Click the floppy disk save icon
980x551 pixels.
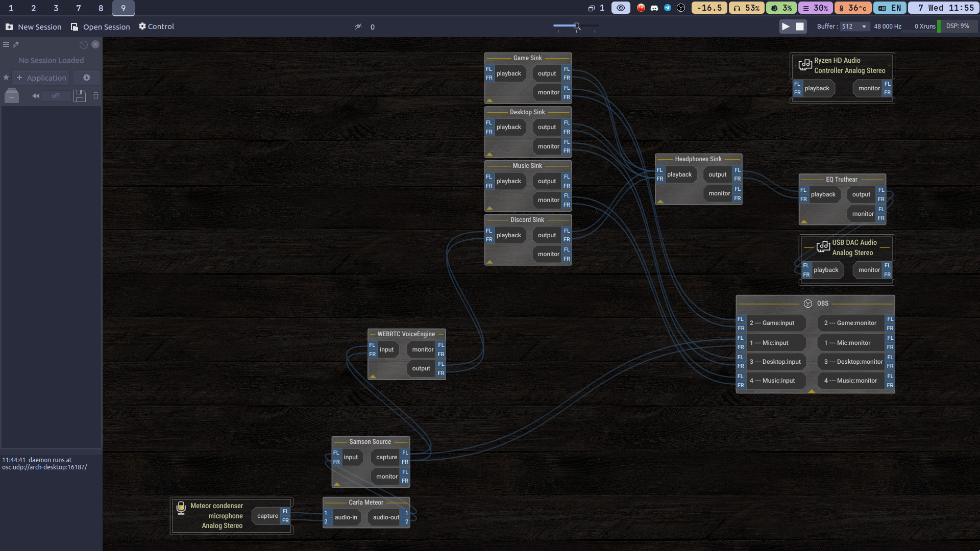(x=79, y=95)
